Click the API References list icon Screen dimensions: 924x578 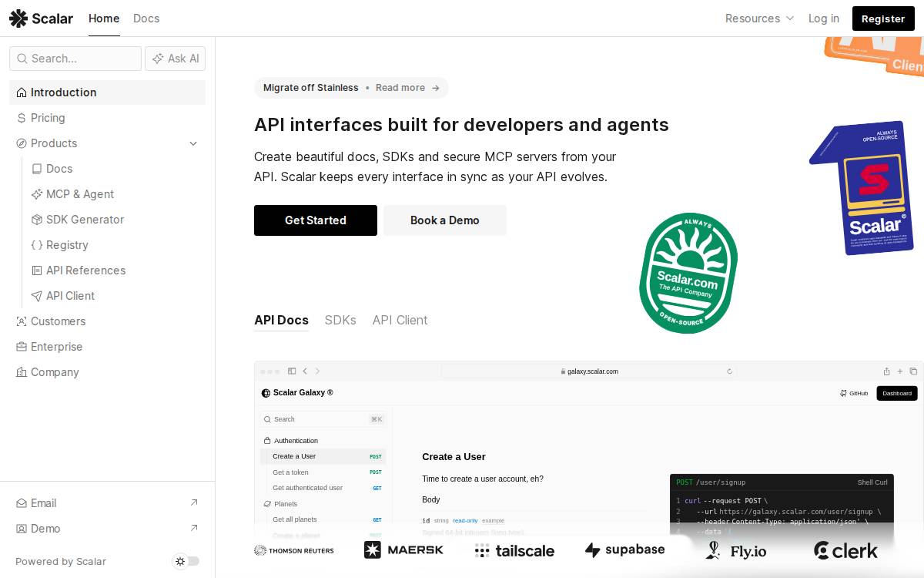pyautogui.click(x=37, y=271)
